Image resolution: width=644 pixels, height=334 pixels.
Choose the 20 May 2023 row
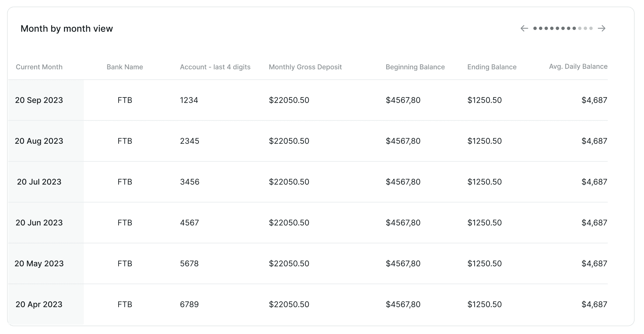click(39, 263)
